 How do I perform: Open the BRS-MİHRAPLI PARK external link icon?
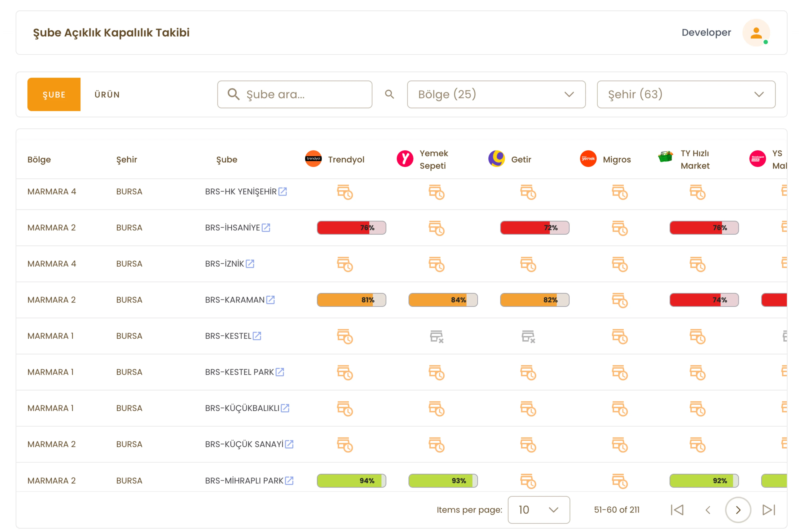(289, 480)
